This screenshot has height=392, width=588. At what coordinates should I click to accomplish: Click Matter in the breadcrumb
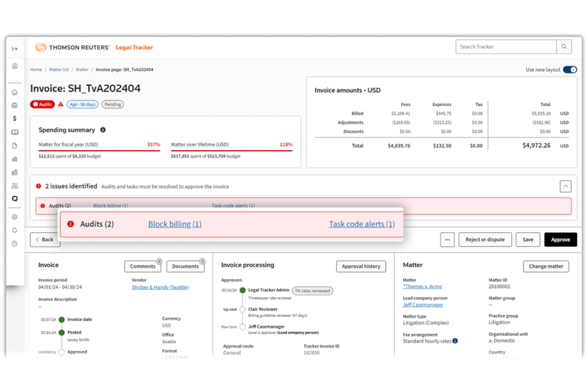point(82,70)
